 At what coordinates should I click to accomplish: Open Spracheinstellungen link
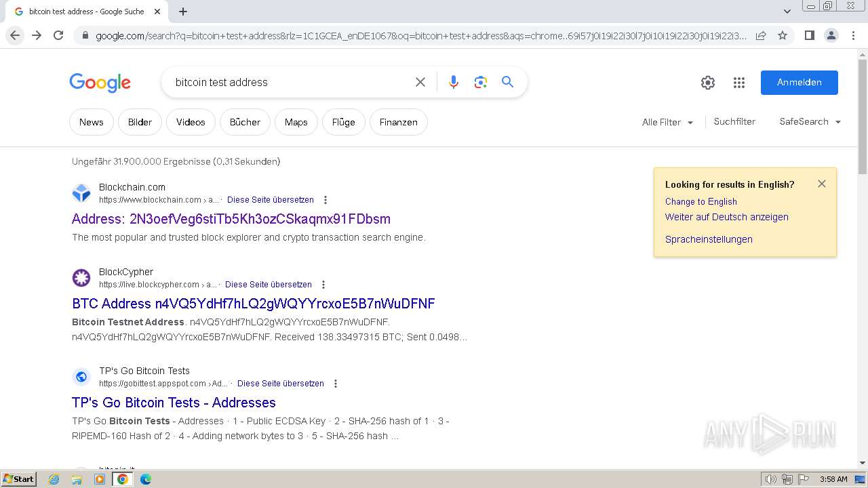pyautogui.click(x=709, y=239)
